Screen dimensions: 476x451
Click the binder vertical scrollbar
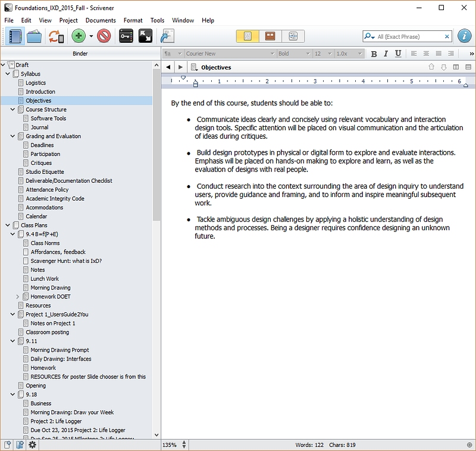pyautogui.click(x=156, y=145)
